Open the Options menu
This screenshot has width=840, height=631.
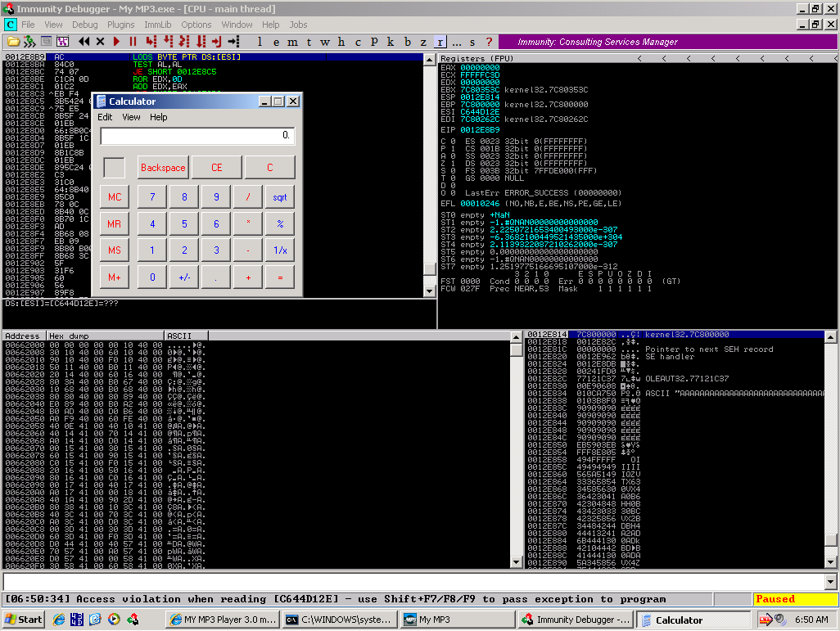tap(196, 25)
